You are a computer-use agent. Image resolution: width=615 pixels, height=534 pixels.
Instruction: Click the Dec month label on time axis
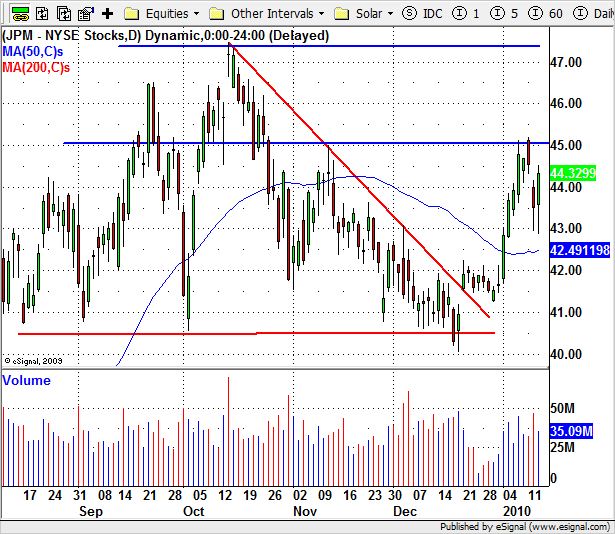[405, 512]
